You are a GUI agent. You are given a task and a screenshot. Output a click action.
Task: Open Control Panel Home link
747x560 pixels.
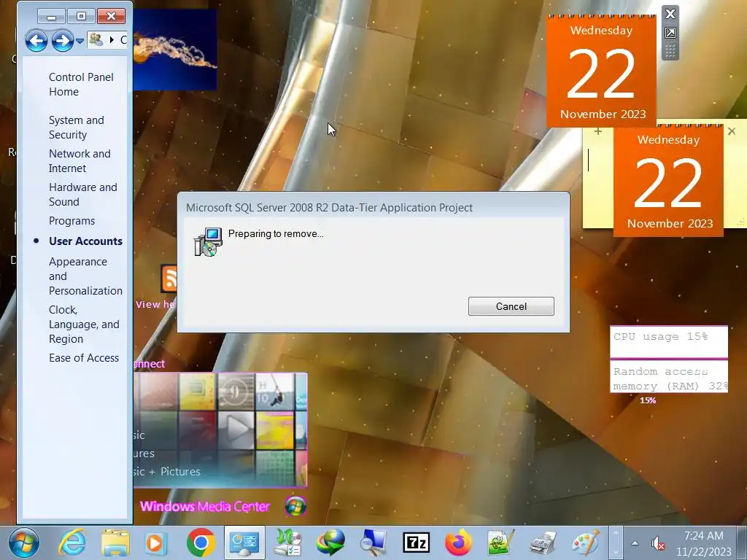[81, 85]
